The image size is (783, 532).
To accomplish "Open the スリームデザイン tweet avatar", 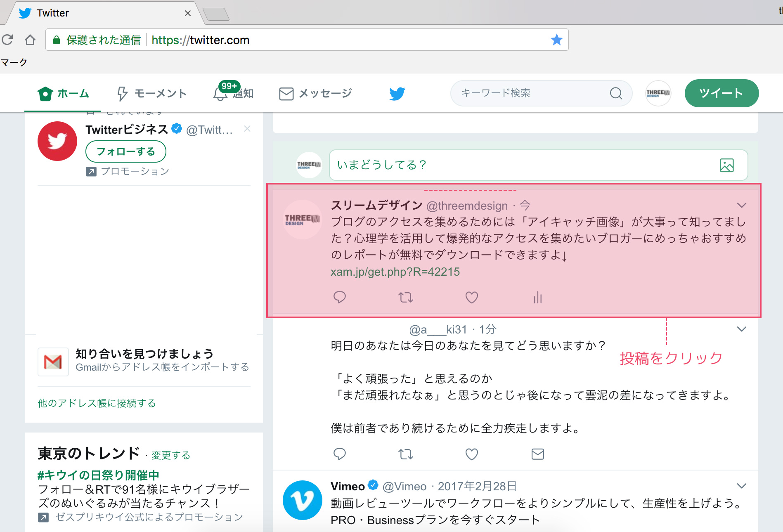I will click(x=303, y=220).
